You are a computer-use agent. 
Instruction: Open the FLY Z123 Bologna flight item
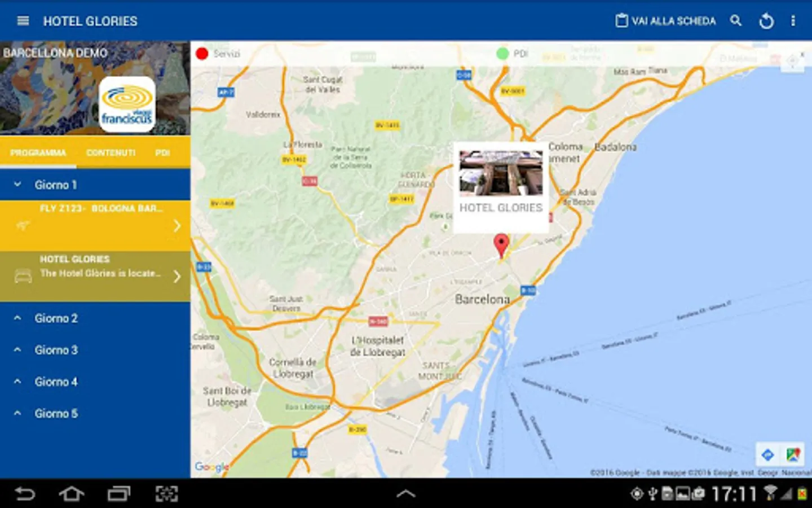[x=95, y=226]
